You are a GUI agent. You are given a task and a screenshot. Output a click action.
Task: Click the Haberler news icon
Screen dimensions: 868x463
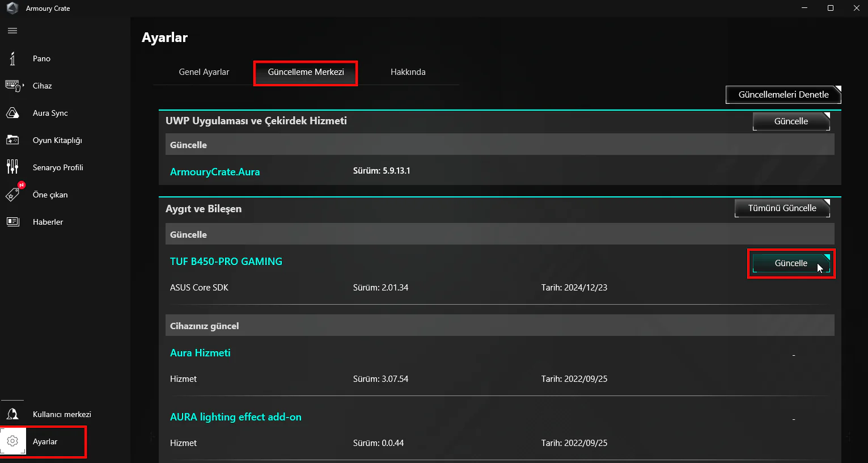[x=12, y=222]
